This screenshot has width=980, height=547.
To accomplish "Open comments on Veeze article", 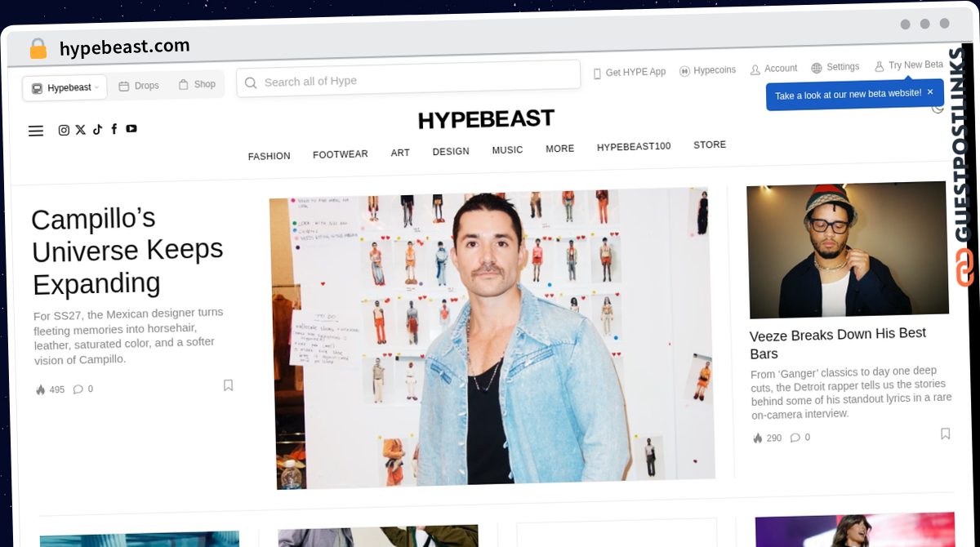I will click(x=800, y=437).
